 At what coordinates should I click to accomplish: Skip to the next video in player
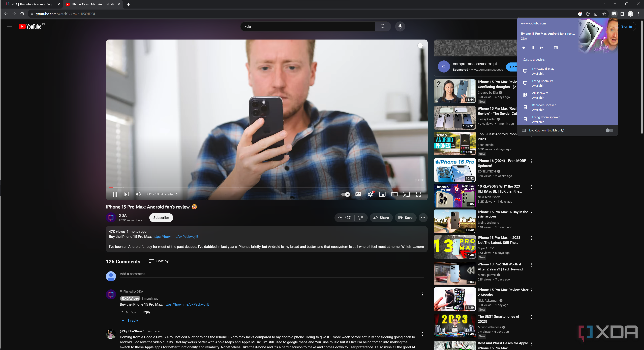pos(127,194)
